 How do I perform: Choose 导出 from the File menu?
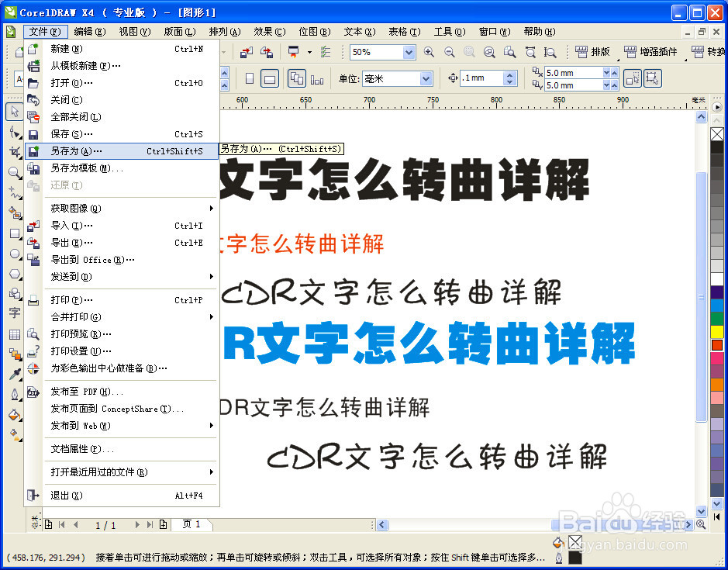point(122,243)
